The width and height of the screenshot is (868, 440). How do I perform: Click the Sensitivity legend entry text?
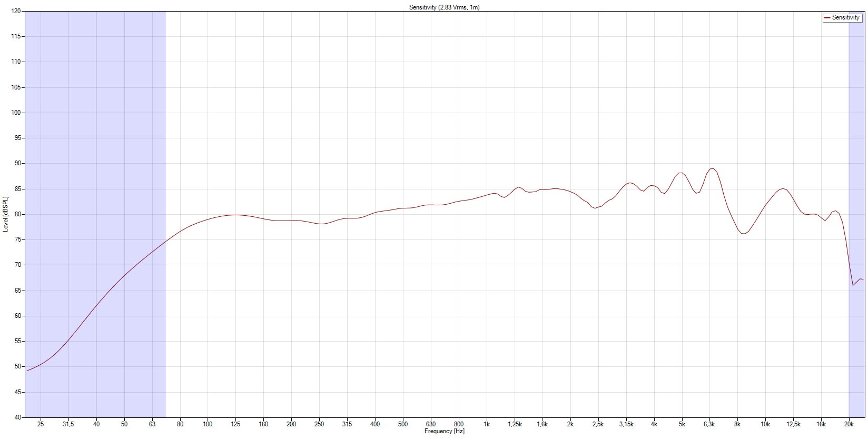[x=846, y=17]
